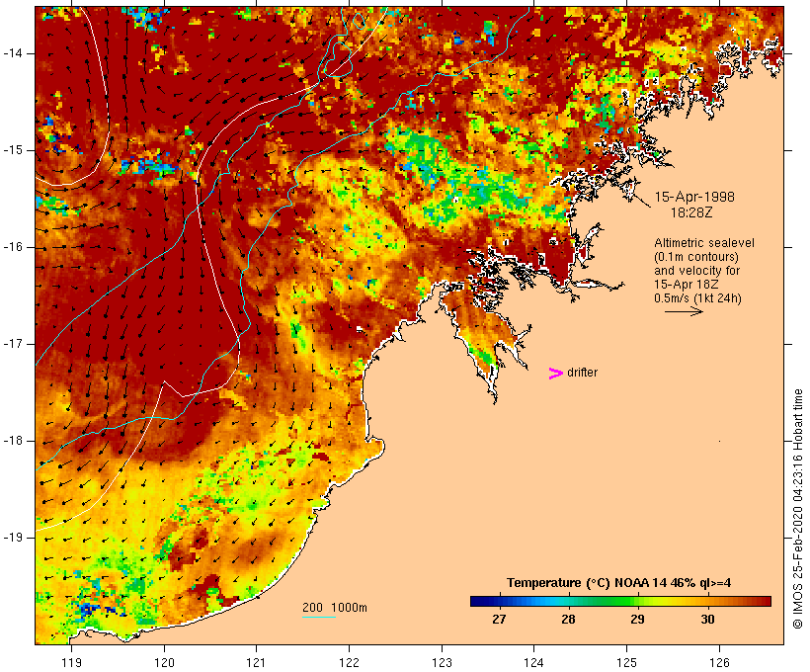Click the dark blue end of colorbar
Screen dimensions: 810x672
(478, 601)
